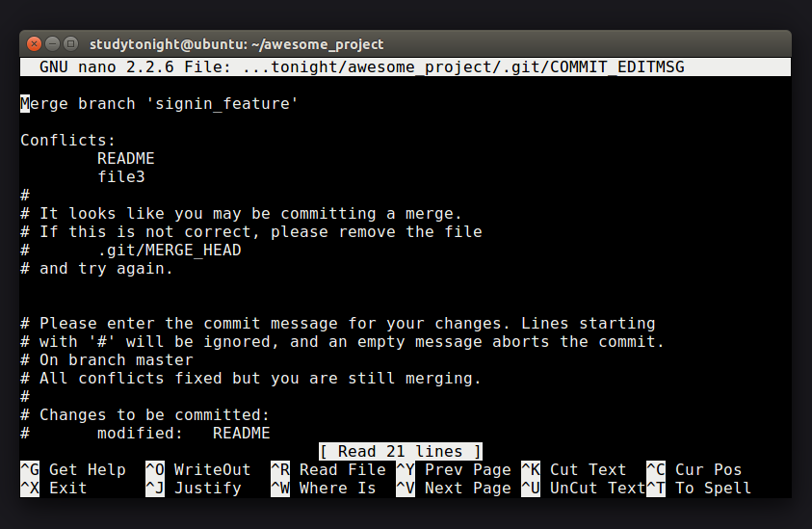This screenshot has height=529, width=812.
Task: Click the ^C Cur Pos shortcut
Action: (694, 469)
